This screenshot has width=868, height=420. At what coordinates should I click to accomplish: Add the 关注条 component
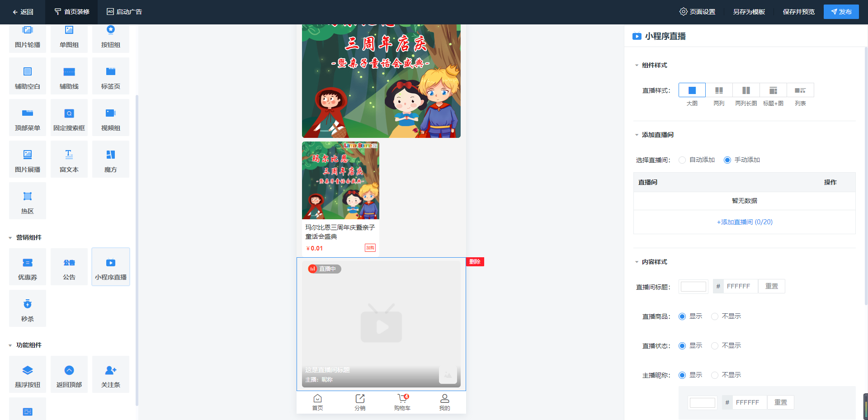coord(111,374)
